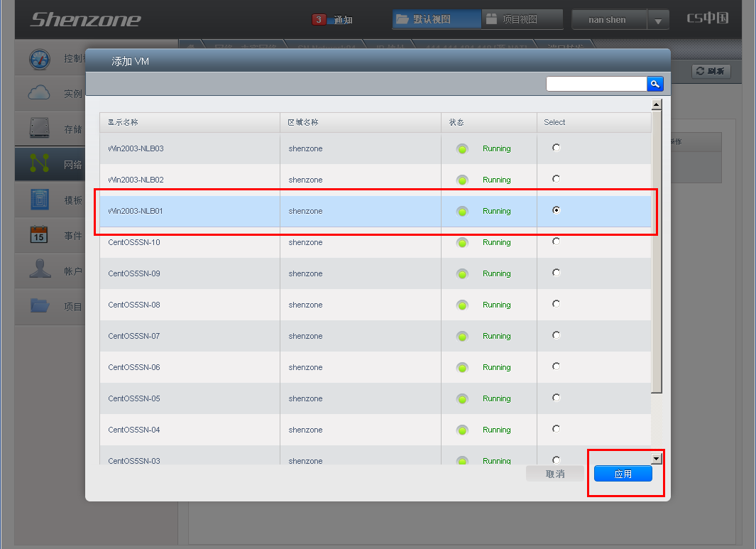Select radio button for Win2003-NLB02
The width and height of the screenshot is (756, 549).
(x=556, y=179)
